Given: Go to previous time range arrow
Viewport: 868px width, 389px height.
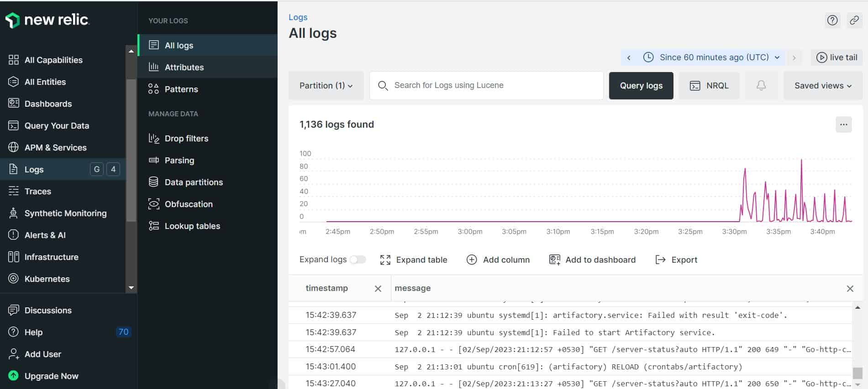Looking at the screenshot, I should (629, 57).
